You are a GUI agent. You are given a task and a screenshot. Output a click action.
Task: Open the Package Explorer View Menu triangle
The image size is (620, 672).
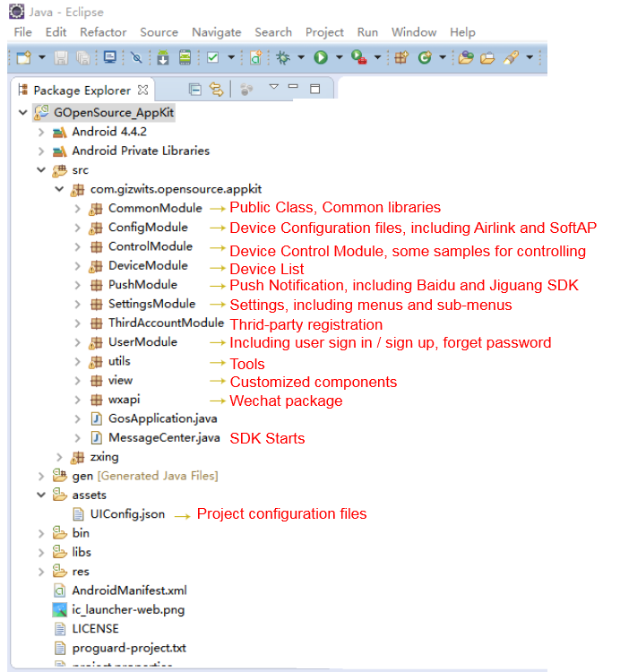tap(274, 87)
